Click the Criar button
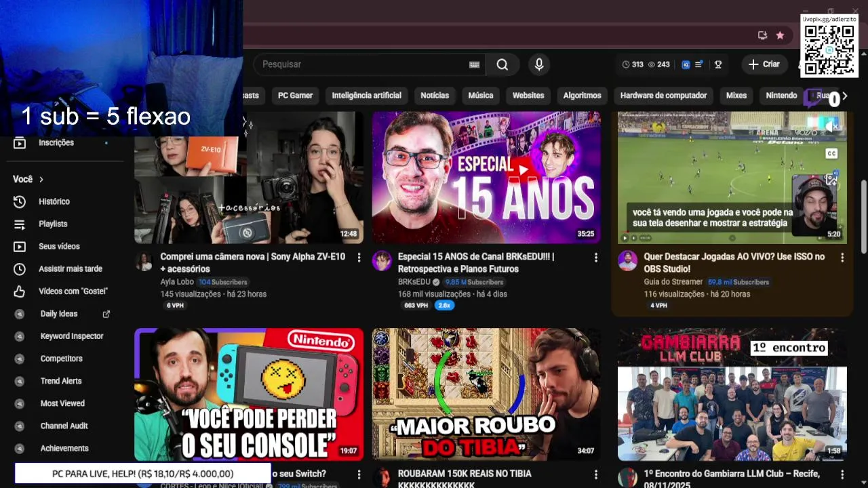 click(x=764, y=64)
